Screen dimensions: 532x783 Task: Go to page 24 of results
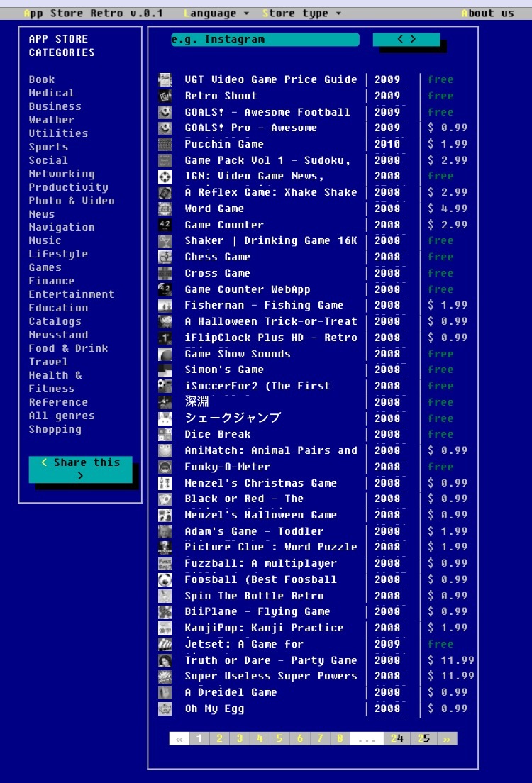(397, 738)
